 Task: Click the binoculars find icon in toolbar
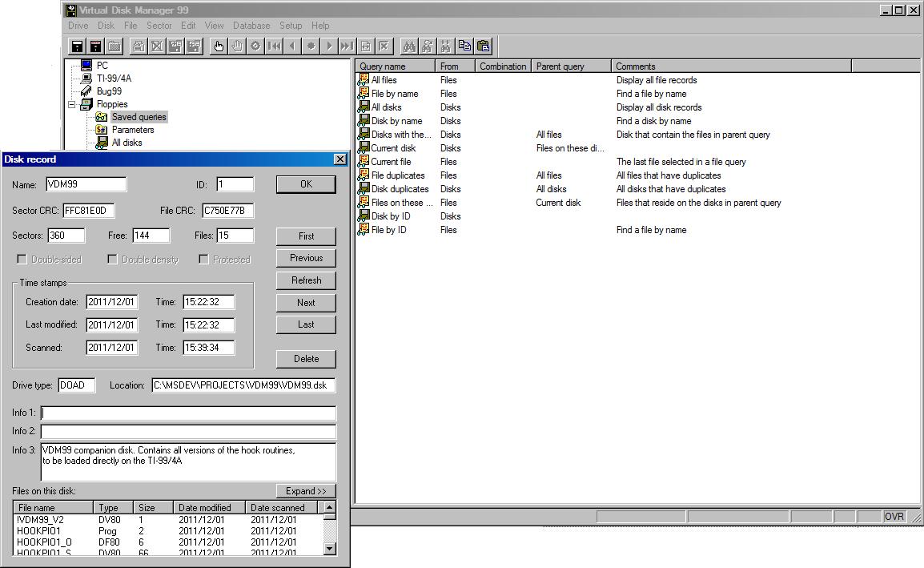pyautogui.click(x=409, y=46)
